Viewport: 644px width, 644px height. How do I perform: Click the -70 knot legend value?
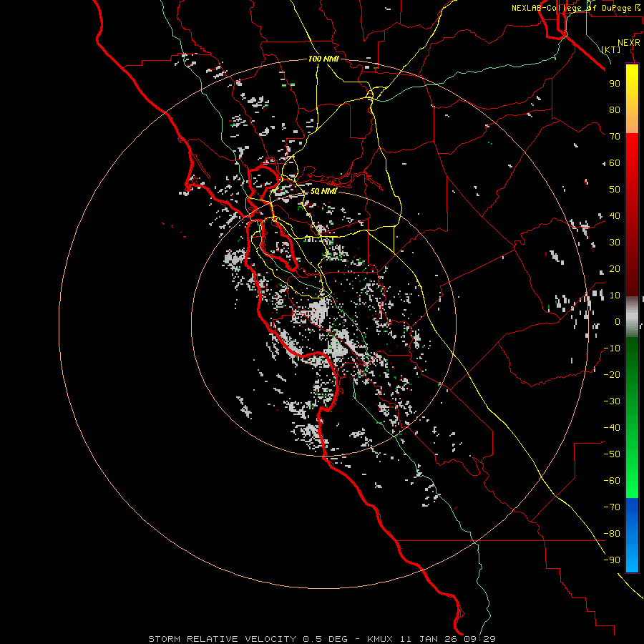point(612,507)
